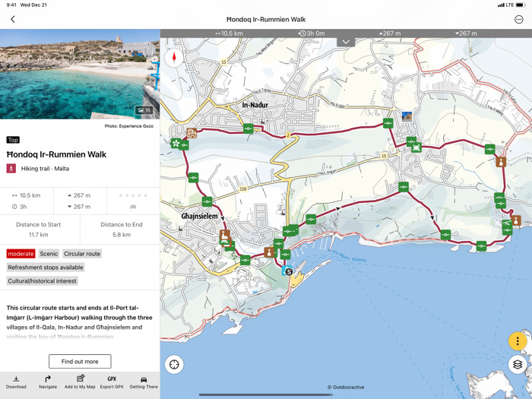The height and width of the screenshot is (399, 532).
Task: Tap the brown tower marker on east route
Action: (501, 162)
